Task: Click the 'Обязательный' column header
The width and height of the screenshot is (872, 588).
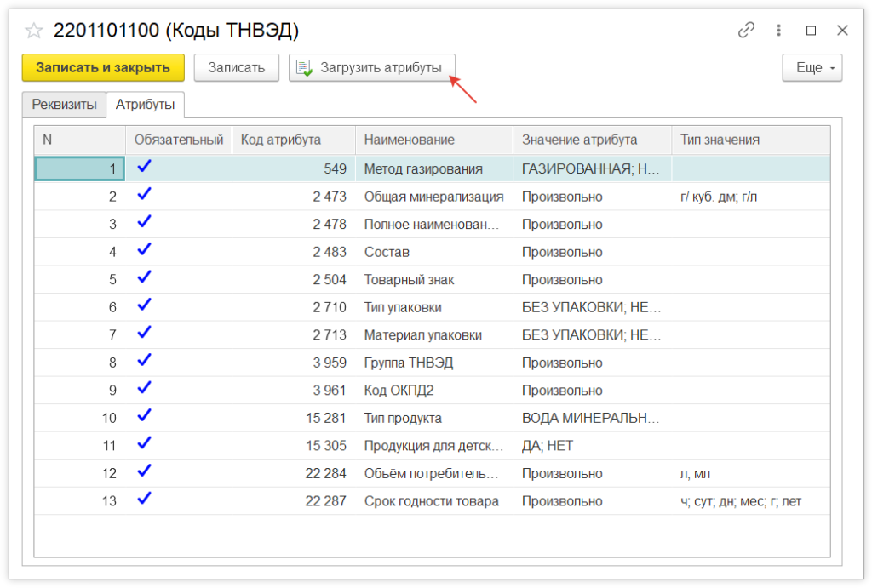Action: 179,140
